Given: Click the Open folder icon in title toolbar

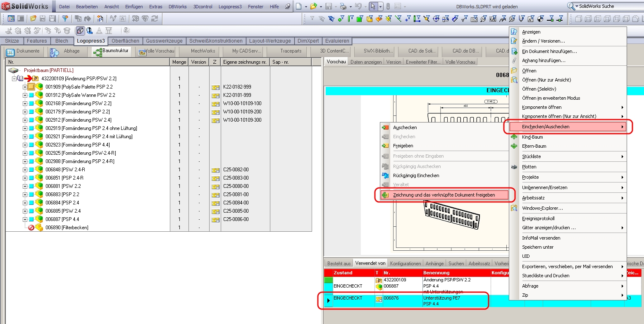Looking at the screenshot, I should pos(313,6).
